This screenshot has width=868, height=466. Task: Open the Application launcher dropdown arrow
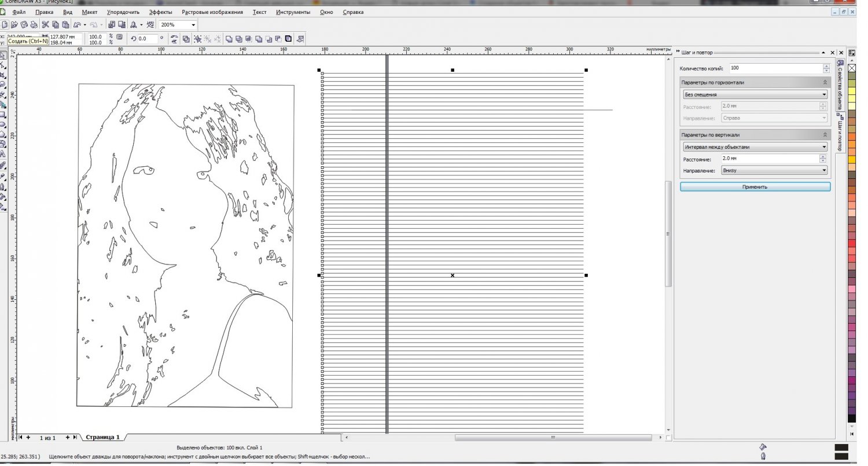[x=141, y=25]
